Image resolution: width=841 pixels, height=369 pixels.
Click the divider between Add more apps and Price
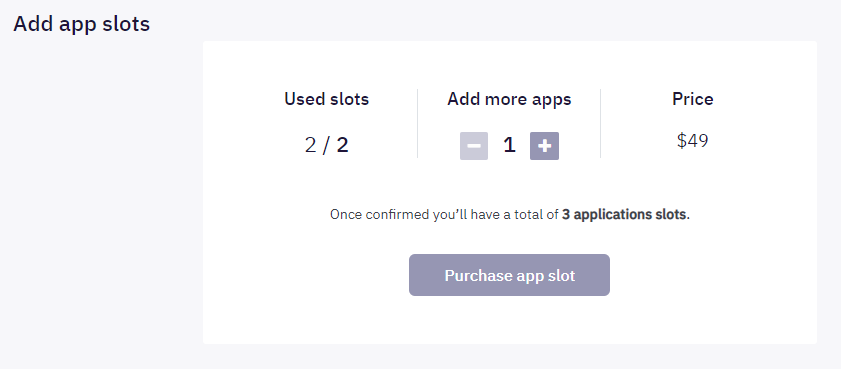(600, 123)
